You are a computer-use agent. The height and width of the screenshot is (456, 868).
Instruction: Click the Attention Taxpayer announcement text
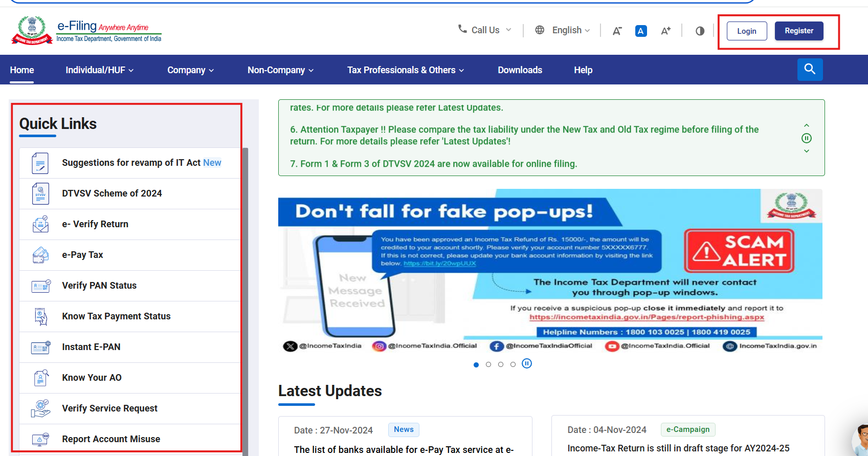[524, 136]
